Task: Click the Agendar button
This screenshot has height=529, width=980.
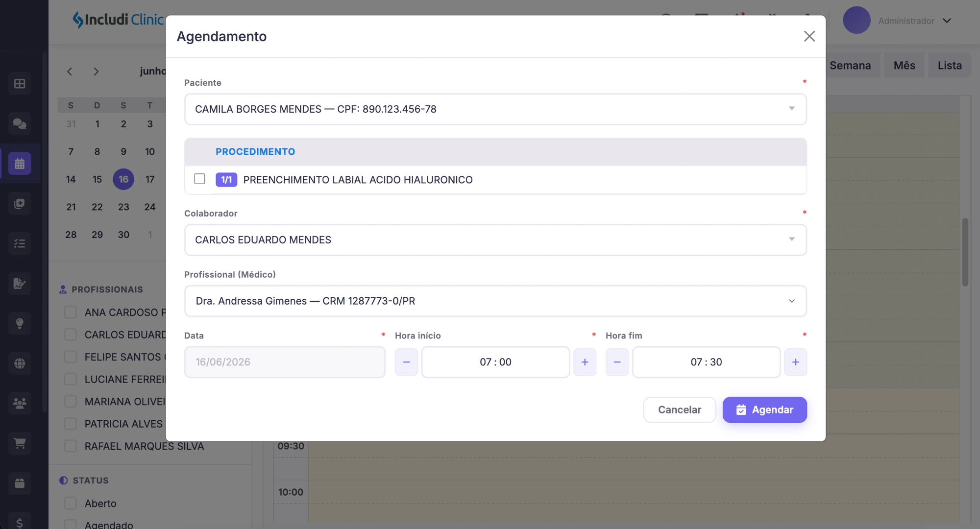Action: [x=764, y=409]
